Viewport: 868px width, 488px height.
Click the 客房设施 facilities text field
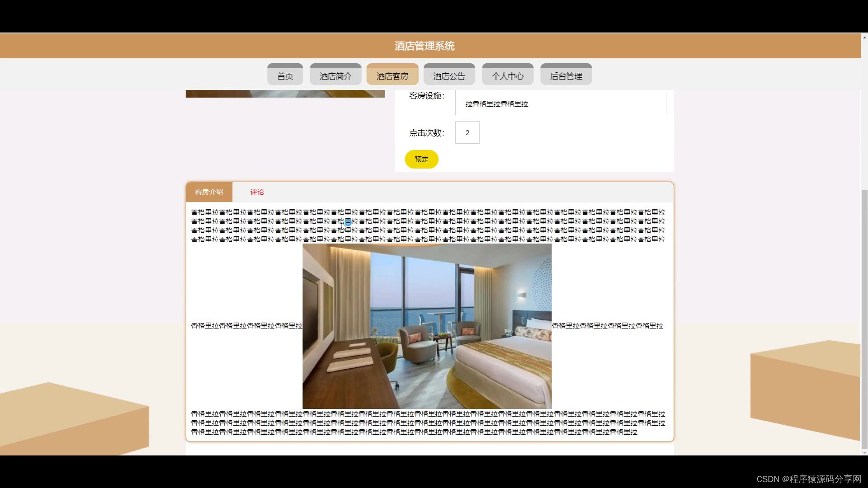pyautogui.click(x=560, y=103)
